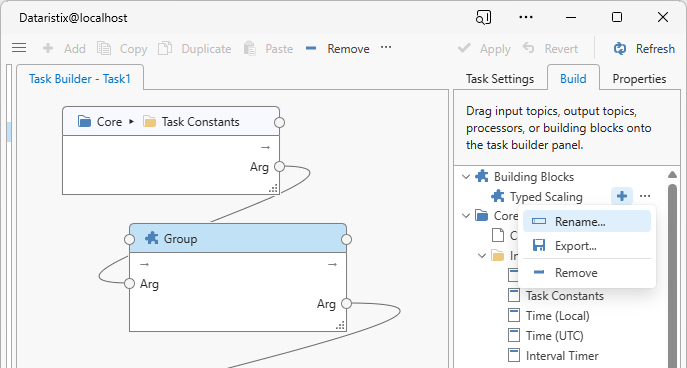Screen dimensions: 687x368
Task: Click the Paste toolbar button
Action: pos(268,48)
